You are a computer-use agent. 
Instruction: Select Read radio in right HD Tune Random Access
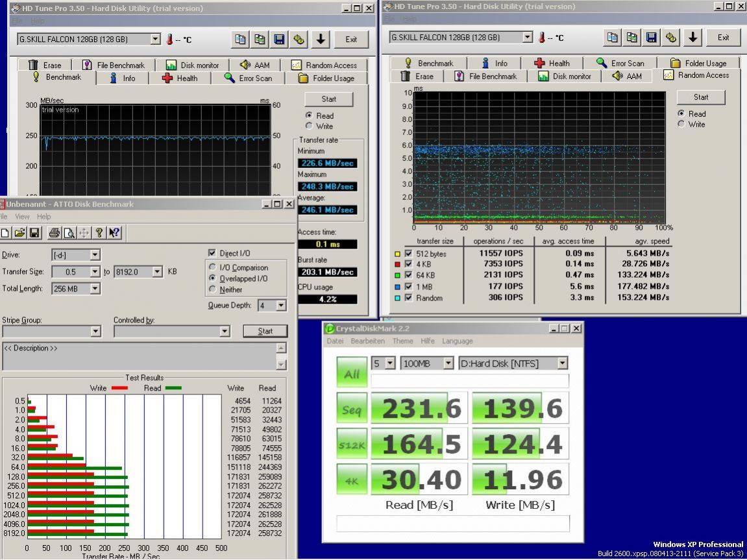click(x=681, y=114)
